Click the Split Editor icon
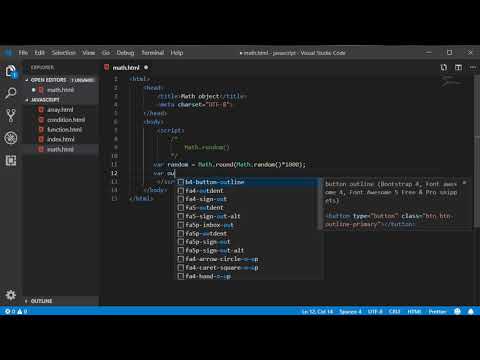 (x=459, y=68)
